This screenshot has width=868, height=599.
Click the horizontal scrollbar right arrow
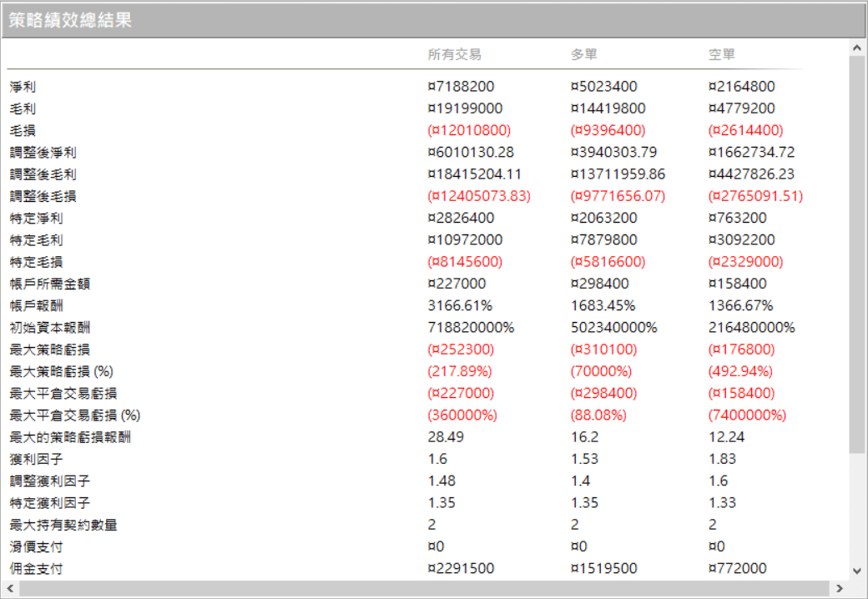(840, 588)
